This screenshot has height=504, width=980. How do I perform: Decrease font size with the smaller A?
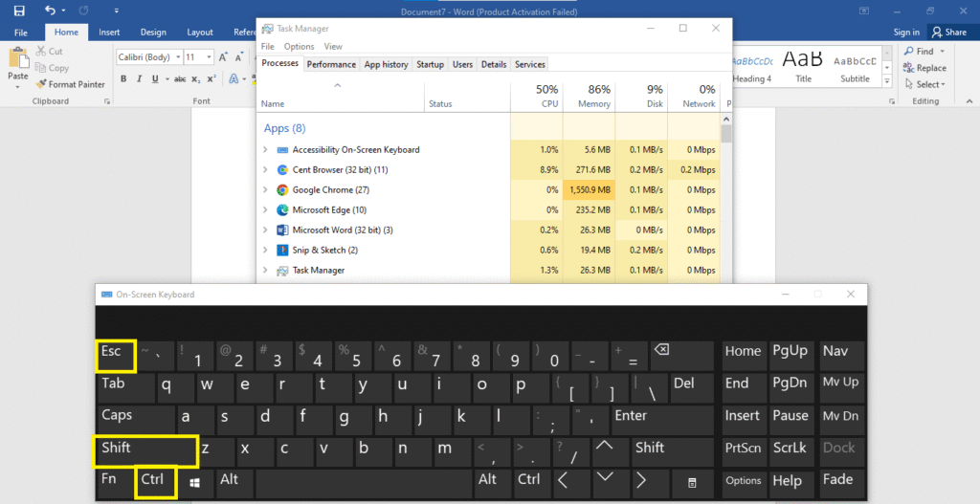tap(238, 56)
